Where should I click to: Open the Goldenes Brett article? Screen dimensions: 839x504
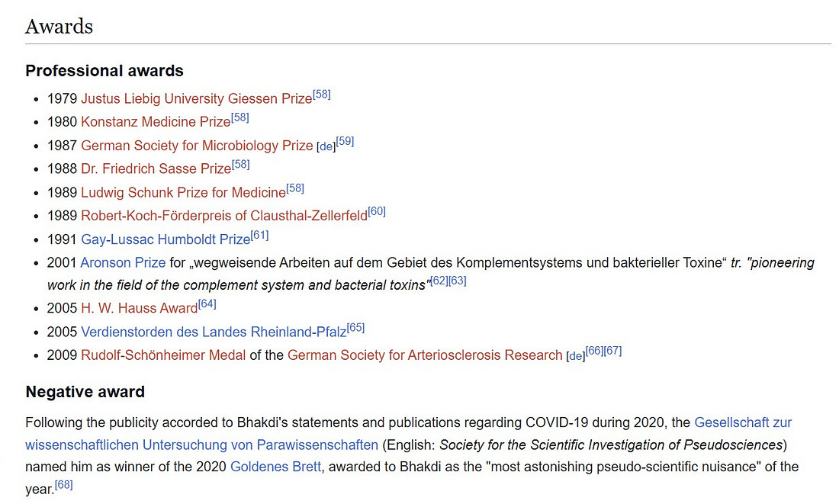[275, 467]
